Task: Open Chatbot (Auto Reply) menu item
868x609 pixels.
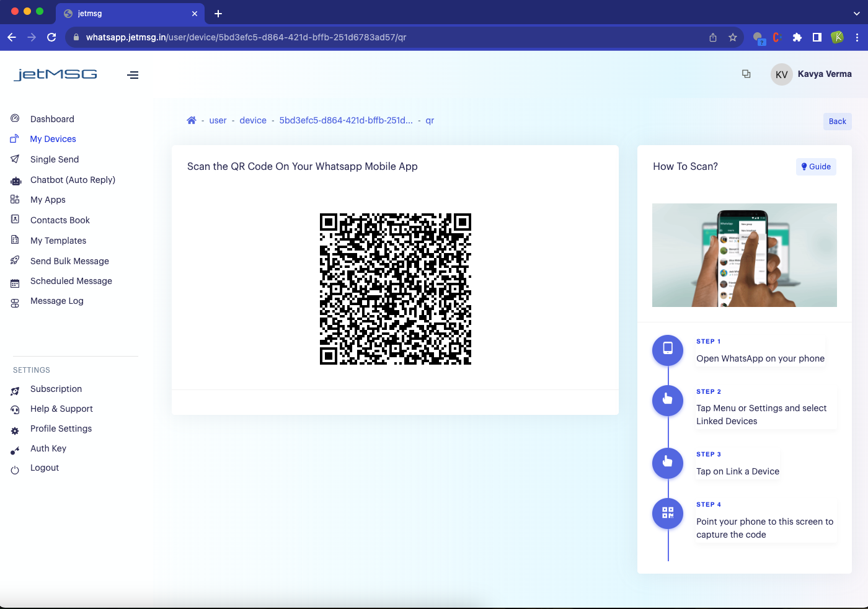Action: [73, 180]
